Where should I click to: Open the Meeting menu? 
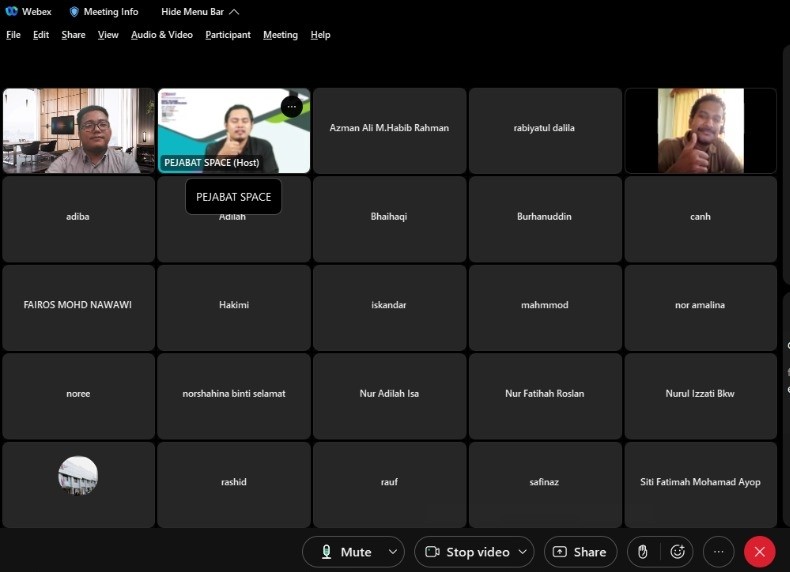click(280, 35)
